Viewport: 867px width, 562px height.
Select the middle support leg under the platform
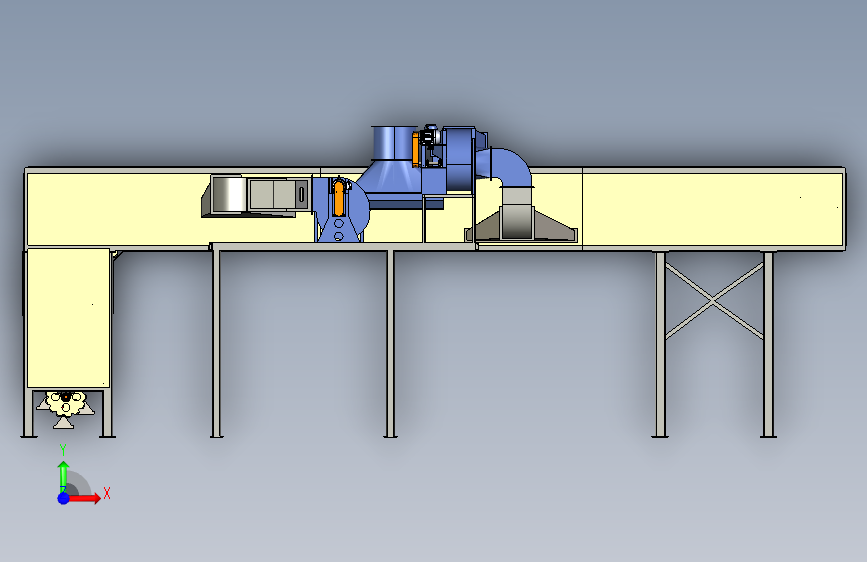pyautogui.click(x=390, y=344)
